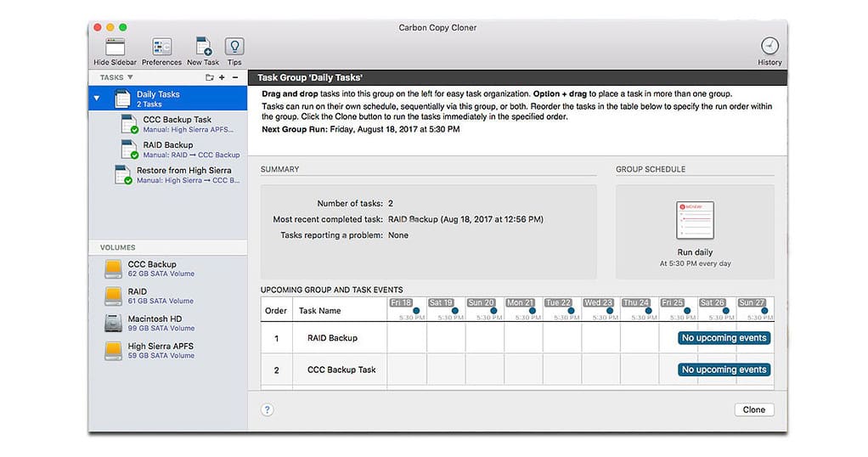Screen dimensions: 868x457
Task: Toggle the Tips lightbulb button
Action: tap(234, 48)
